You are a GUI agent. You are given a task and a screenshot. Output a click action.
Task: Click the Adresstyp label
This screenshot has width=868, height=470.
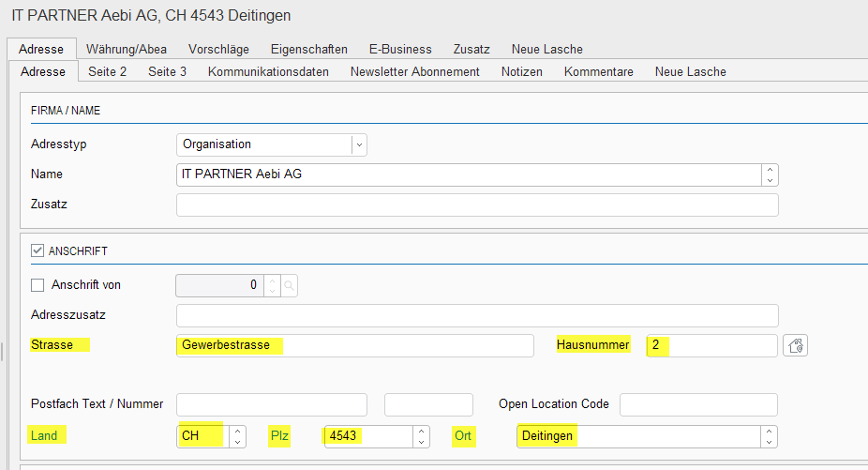(x=59, y=144)
